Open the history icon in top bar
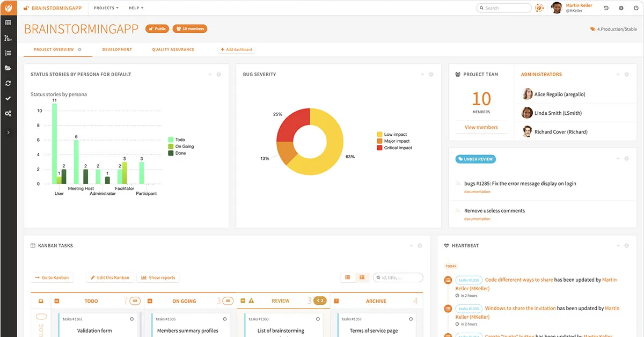The image size is (644, 337). [x=606, y=8]
